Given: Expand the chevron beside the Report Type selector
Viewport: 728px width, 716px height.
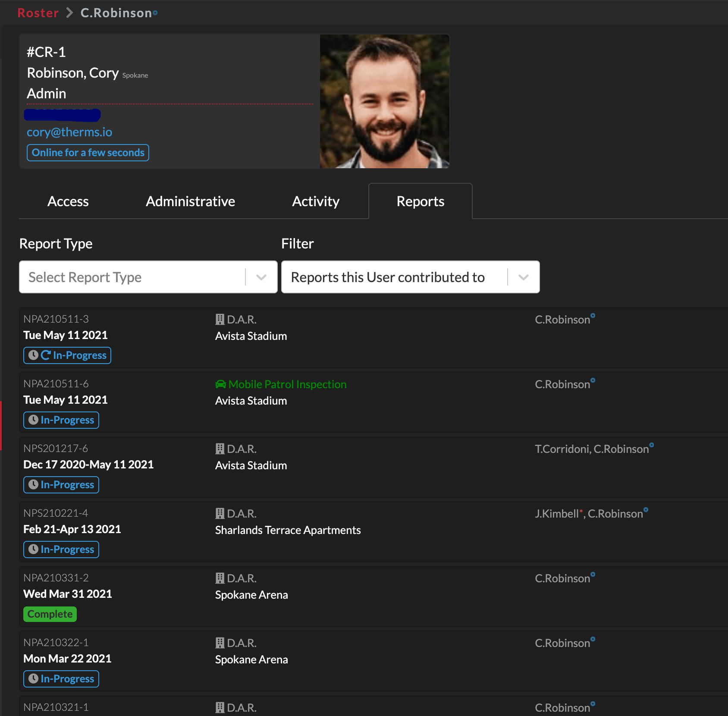Looking at the screenshot, I should click(260, 277).
